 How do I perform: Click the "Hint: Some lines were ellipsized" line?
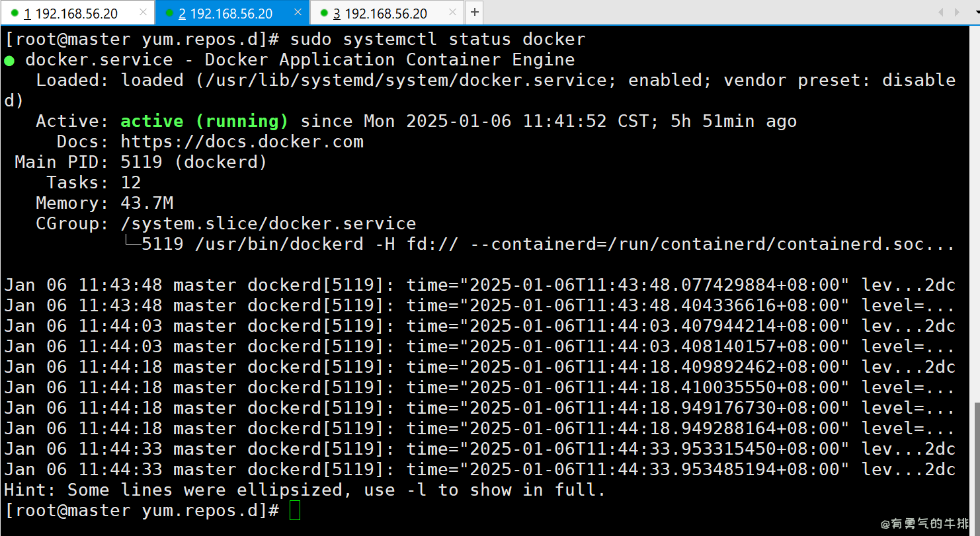tap(304, 490)
